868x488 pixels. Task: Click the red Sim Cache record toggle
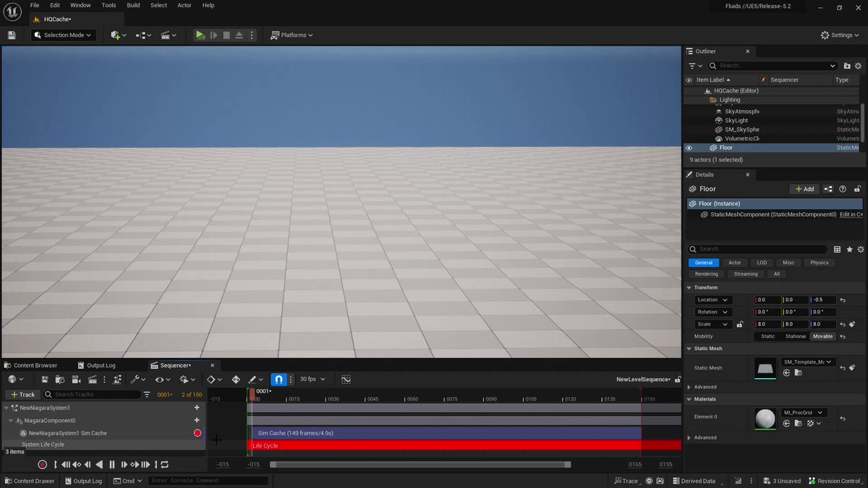(197, 433)
